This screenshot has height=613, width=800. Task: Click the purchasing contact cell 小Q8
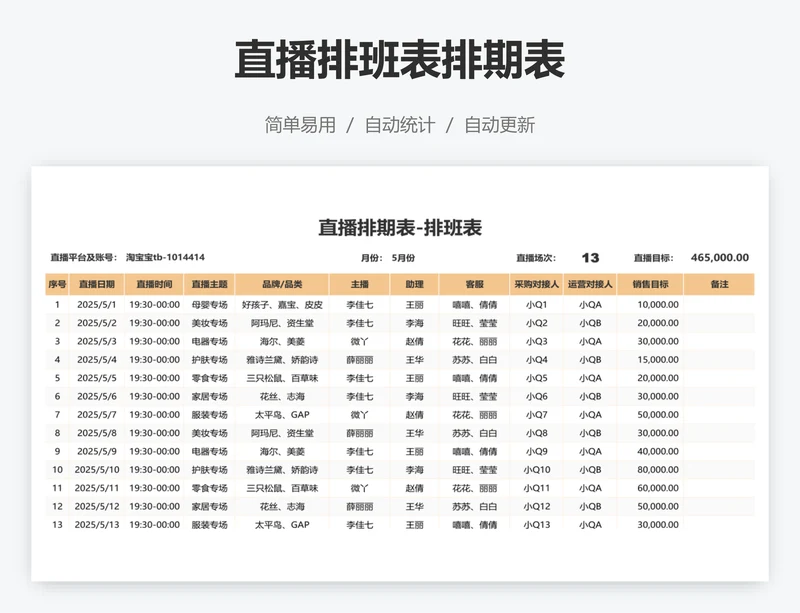pos(536,433)
